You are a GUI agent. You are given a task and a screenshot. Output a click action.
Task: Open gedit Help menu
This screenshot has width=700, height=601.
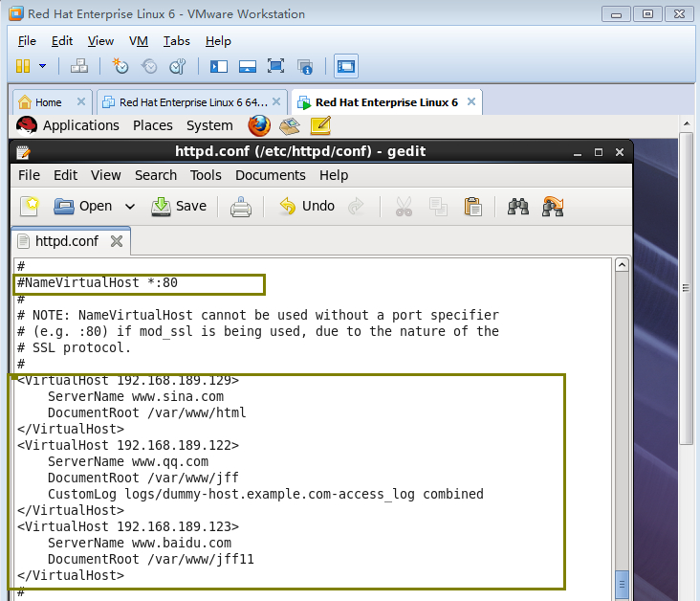coord(334,175)
